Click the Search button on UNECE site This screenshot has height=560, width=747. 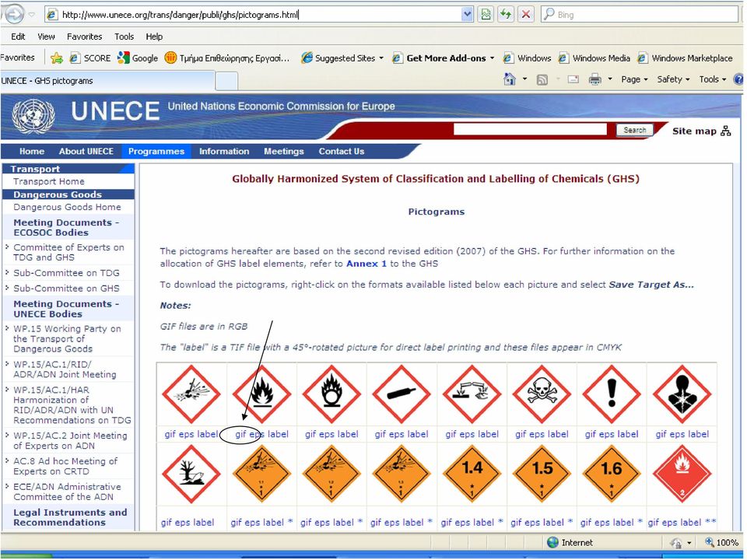[x=635, y=130]
